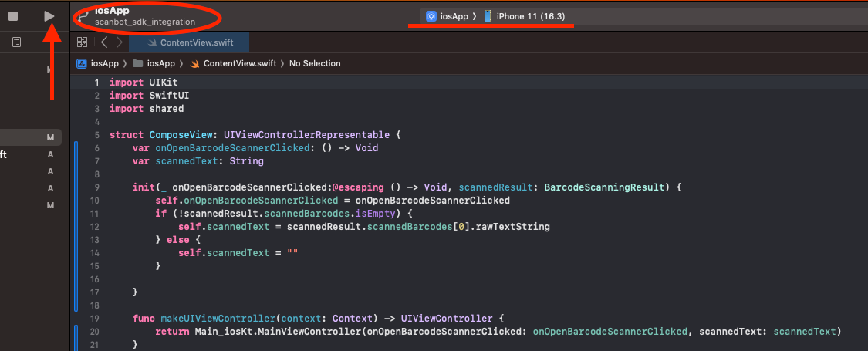Click "import SwiftUI" on line 2

coord(150,96)
